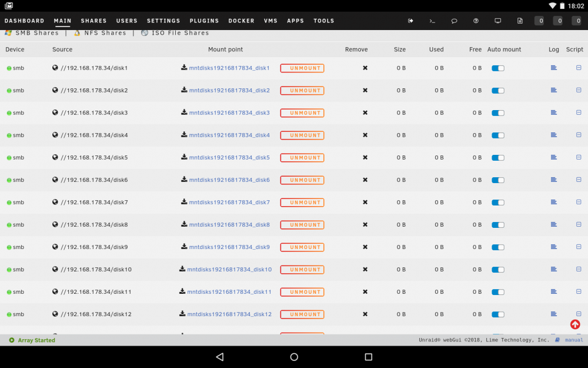Open the system log document icon

point(520,21)
